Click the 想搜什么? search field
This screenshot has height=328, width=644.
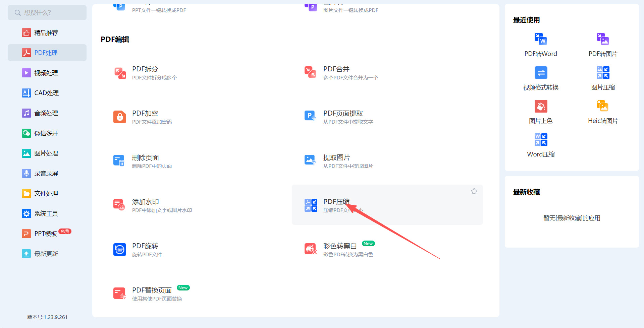point(47,13)
